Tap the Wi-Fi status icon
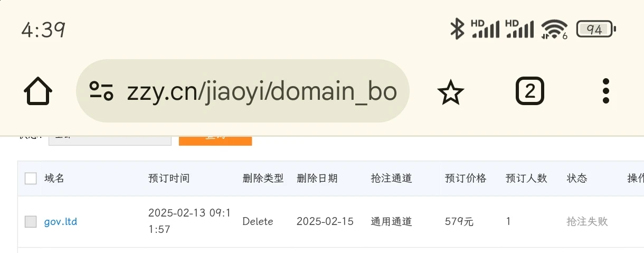 [x=554, y=29]
